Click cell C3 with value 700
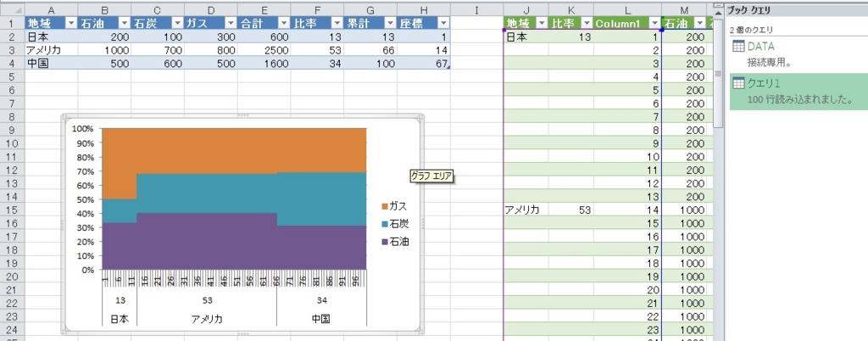Viewport: 868px width, 341px height. click(158, 50)
